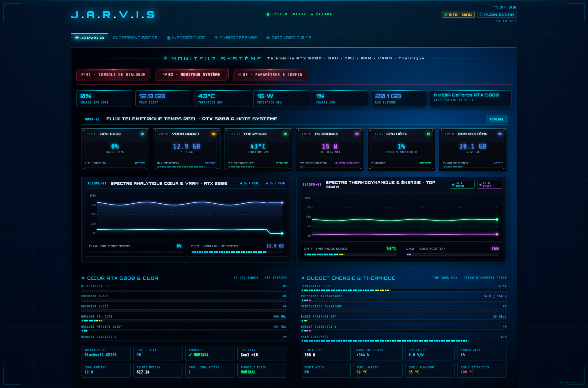This screenshot has width=588, height=388.
Task: Select the 43°C Thermique GPU tile
Action: tap(222, 99)
